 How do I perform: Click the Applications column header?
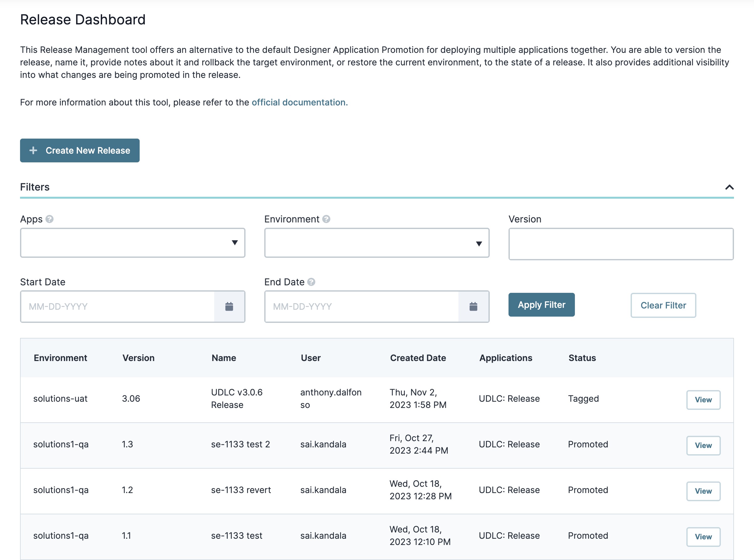point(506,358)
